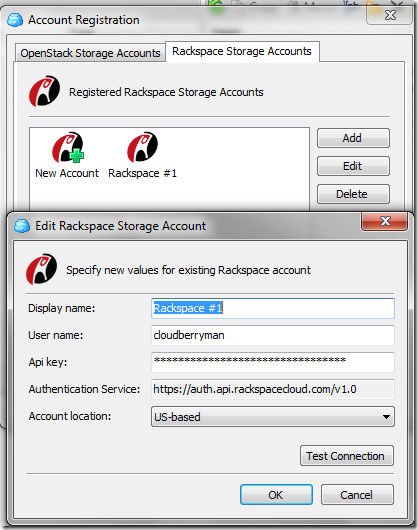Dismiss the dialog with the Cancel button
Viewport: 418px width, 530px height.
coord(357,495)
